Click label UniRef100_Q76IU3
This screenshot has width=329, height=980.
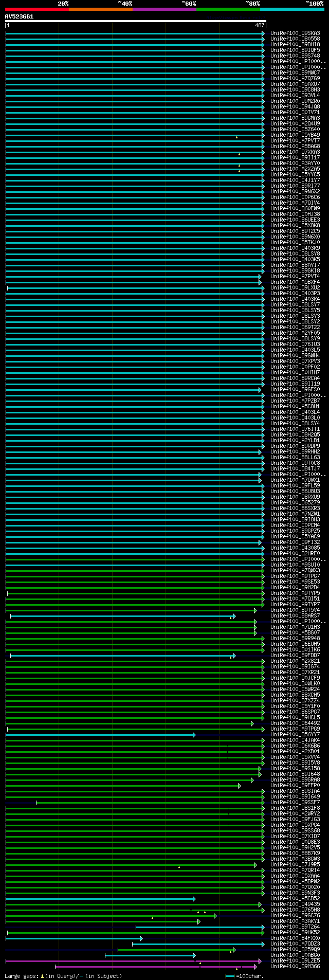coord(295,344)
